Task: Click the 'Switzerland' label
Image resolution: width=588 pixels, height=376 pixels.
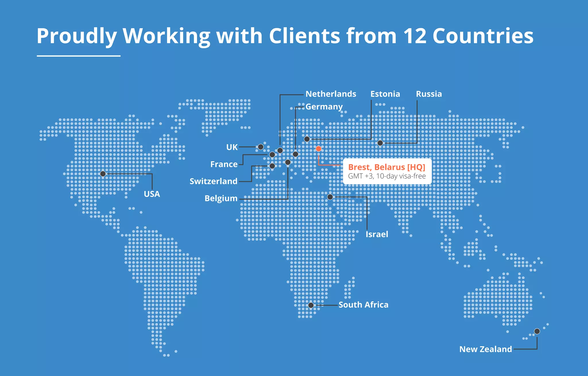Action: tap(214, 181)
